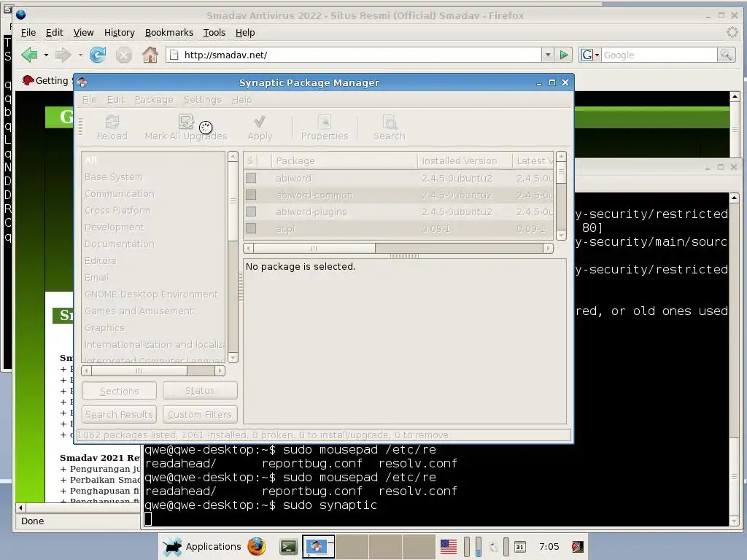
Task: Open terminal launcher in bottom panel
Action: tap(288, 547)
